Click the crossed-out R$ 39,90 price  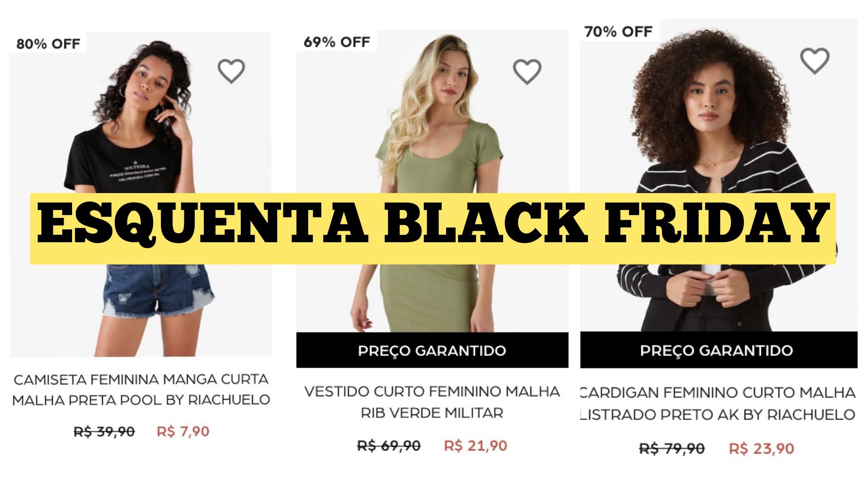pos(104,432)
